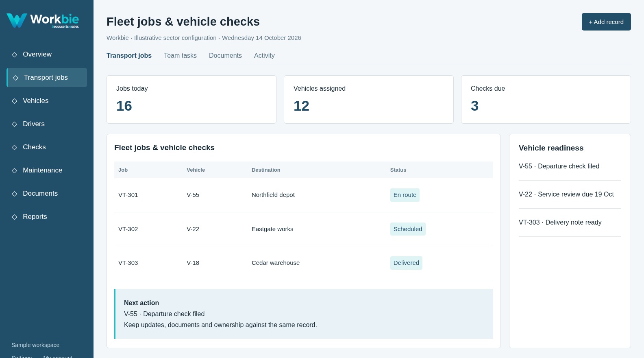Image resolution: width=644 pixels, height=358 pixels.
Task: Click the Scheduled status badge
Action: click(x=408, y=229)
